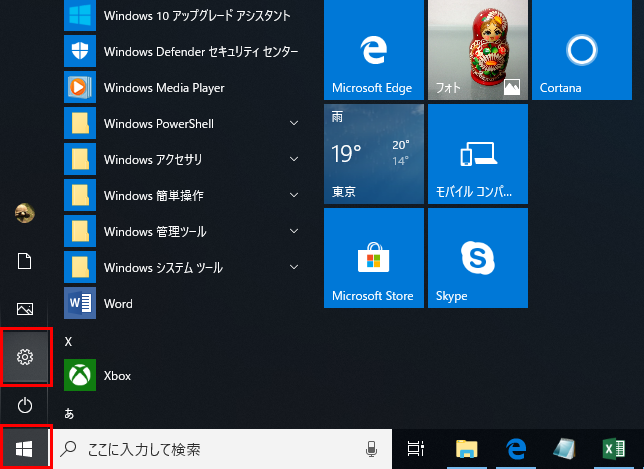
Task: Open the Skype tile
Action: point(476,258)
